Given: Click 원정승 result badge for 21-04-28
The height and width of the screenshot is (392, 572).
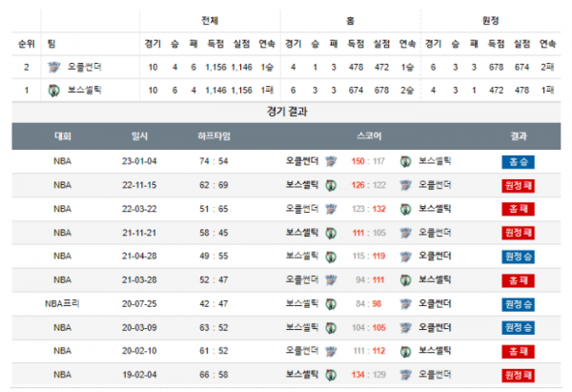Looking at the screenshot, I should tap(518, 257).
